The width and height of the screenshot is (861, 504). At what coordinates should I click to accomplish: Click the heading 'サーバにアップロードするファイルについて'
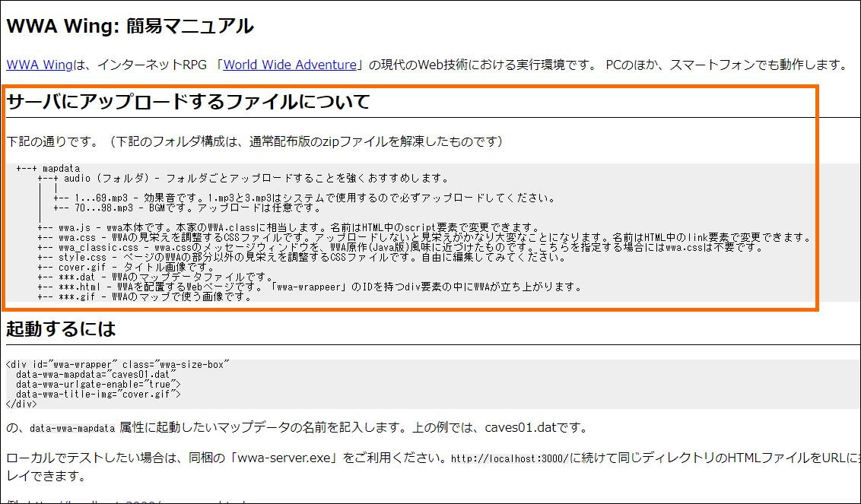[188, 102]
